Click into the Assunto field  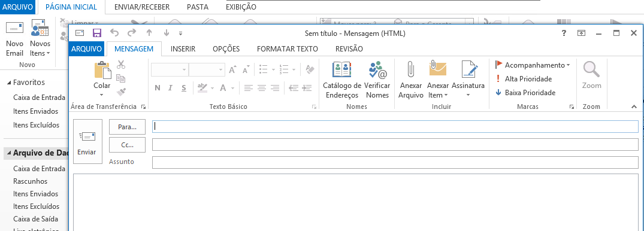pyautogui.click(x=395, y=163)
